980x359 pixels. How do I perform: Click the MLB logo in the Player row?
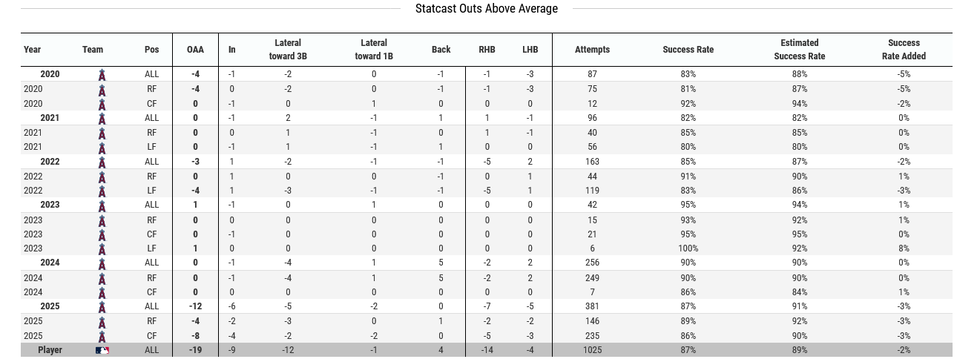102,350
